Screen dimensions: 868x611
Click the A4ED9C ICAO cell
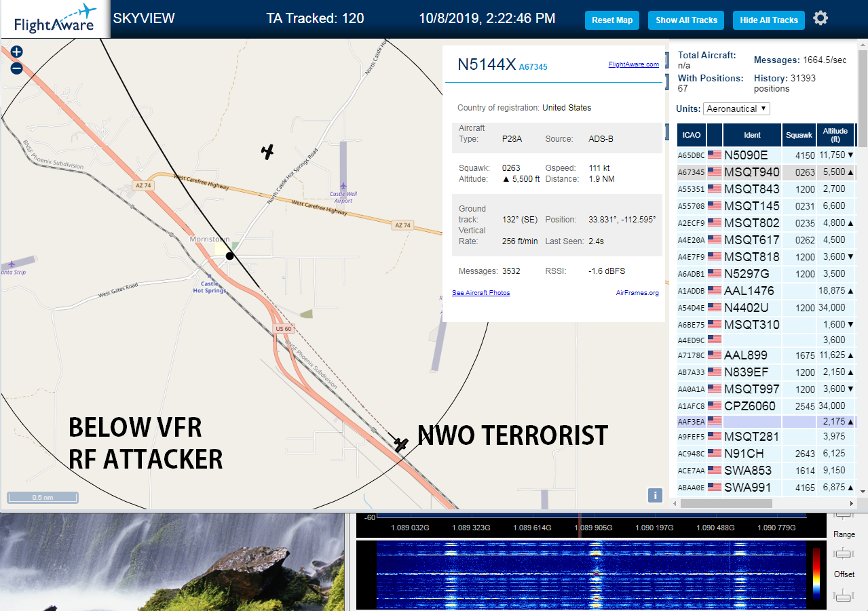tap(692, 340)
